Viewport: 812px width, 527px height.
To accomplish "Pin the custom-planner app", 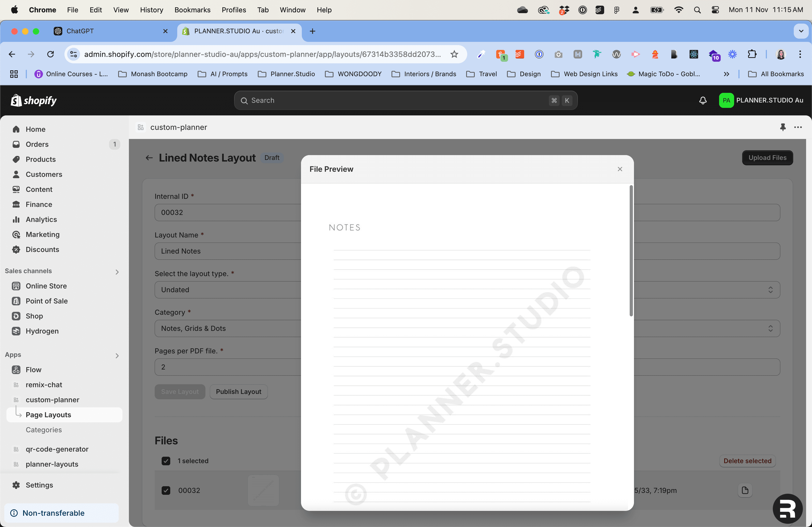I will (x=783, y=127).
